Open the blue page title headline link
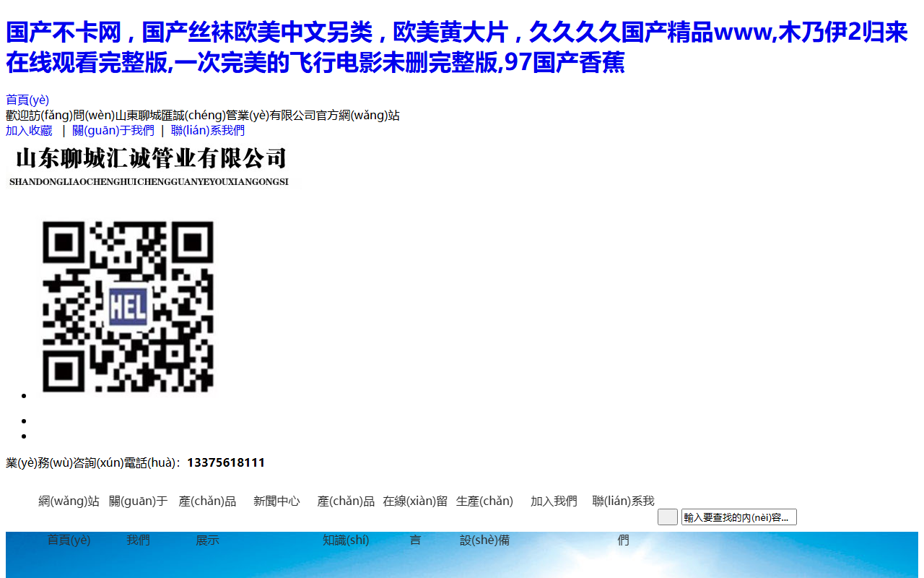This screenshot has width=924, height=578. pos(457,48)
